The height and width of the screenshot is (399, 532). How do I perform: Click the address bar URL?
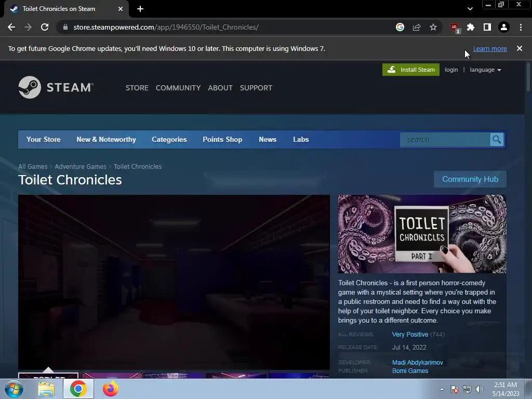pyautogui.click(x=166, y=27)
